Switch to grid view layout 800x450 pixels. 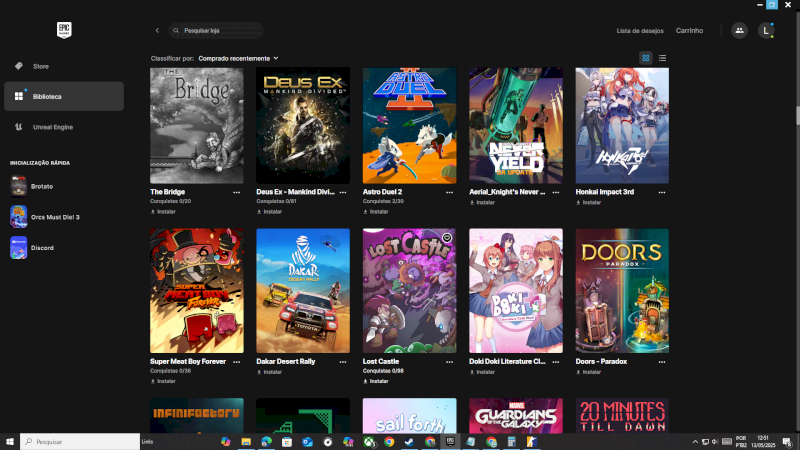coord(646,58)
